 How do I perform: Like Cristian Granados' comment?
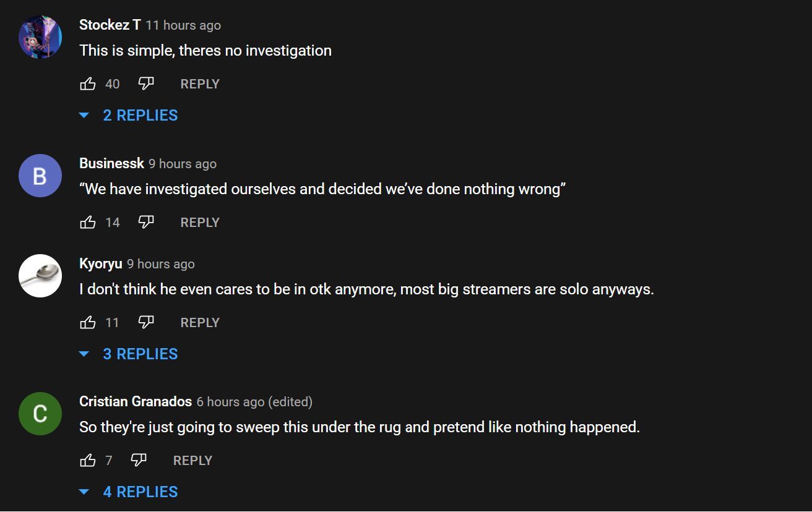[x=88, y=460]
